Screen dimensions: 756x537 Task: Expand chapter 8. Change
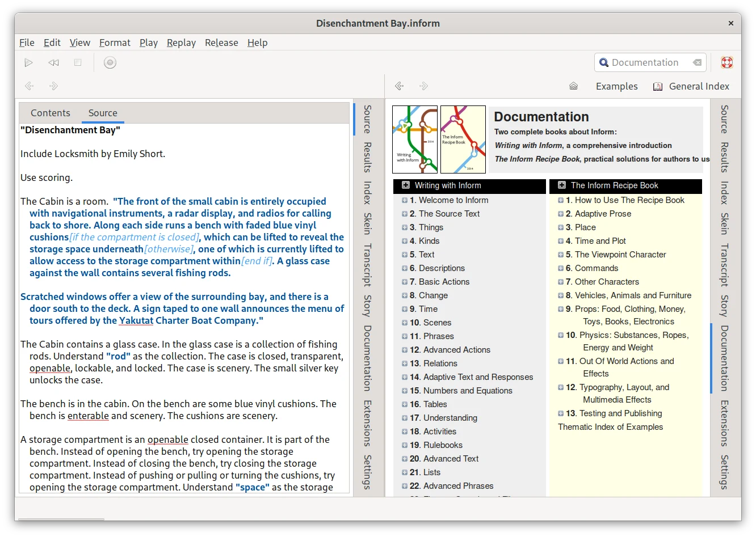pyautogui.click(x=405, y=295)
